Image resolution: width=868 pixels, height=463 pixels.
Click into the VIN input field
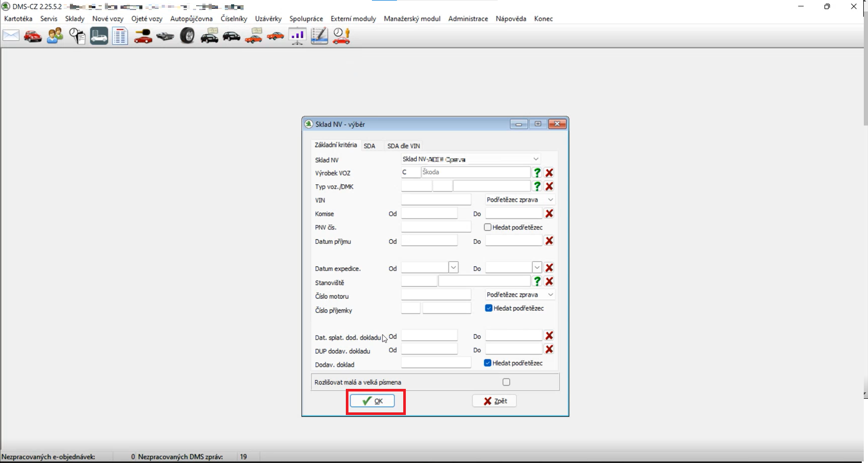tap(436, 200)
